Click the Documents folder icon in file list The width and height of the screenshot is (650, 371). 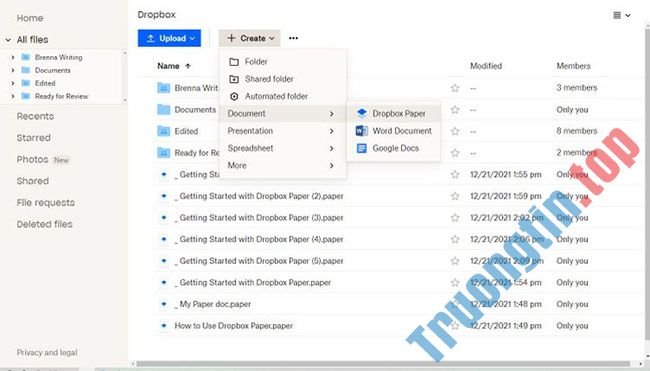pos(164,109)
